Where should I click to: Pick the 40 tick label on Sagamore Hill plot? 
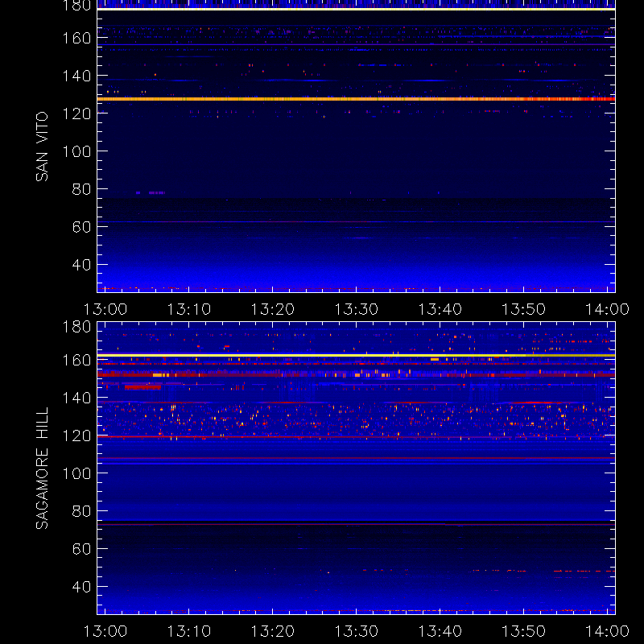pyautogui.click(x=81, y=587)
